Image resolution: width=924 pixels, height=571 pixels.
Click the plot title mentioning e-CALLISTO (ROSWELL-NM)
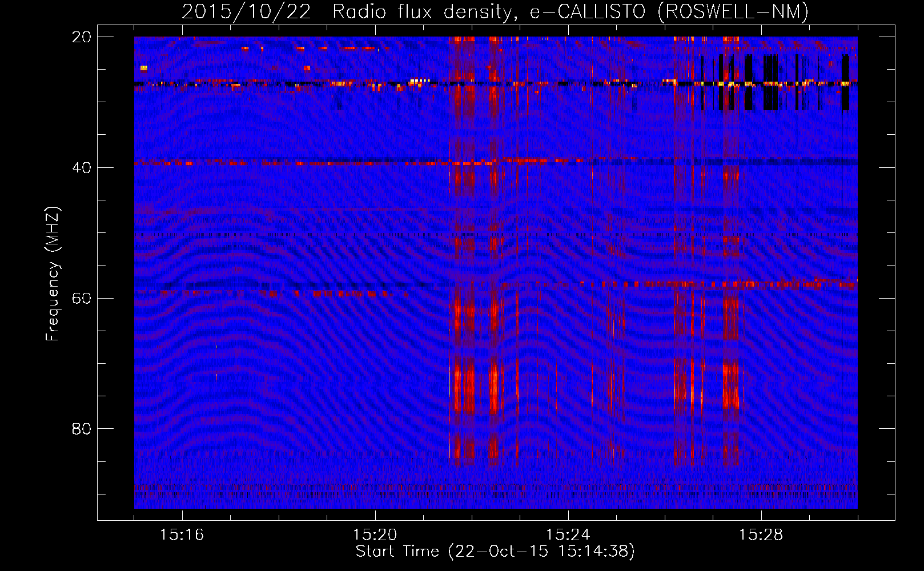click(495, 11)
